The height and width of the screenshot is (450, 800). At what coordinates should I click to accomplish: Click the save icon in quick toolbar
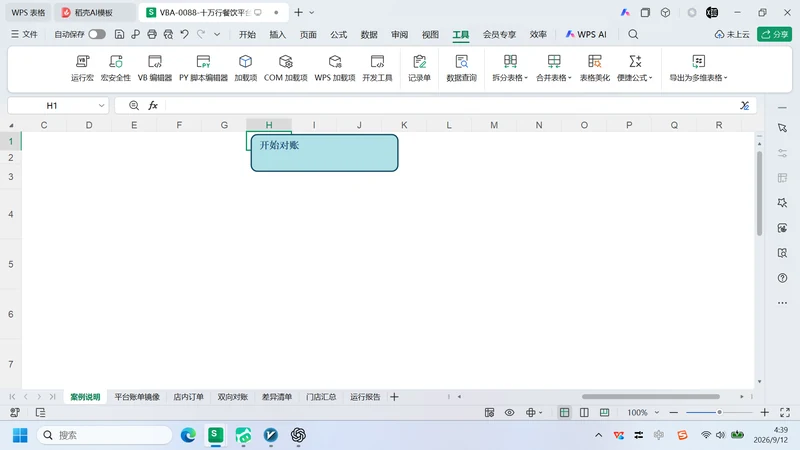119,34
